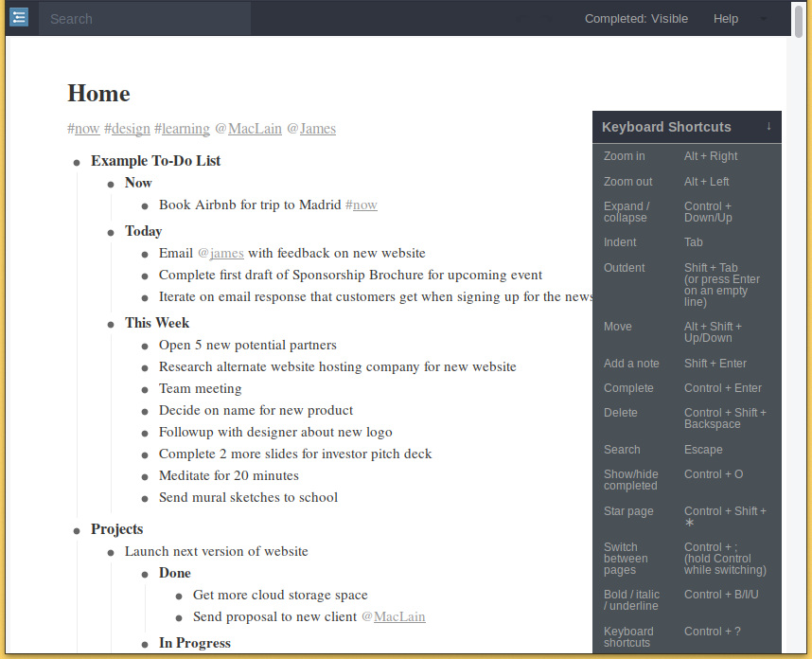Zoom into the Today bullet point
The height and width of the screenshot is (659, 812).
coord(111,231)
